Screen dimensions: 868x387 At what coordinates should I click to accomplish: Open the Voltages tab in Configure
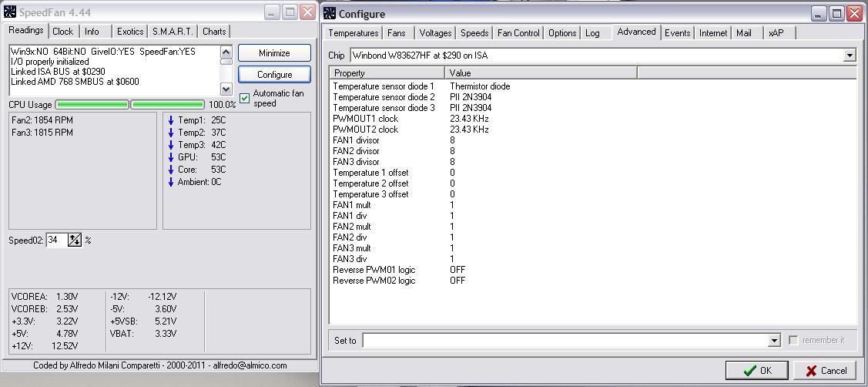(x=435, y=33)
